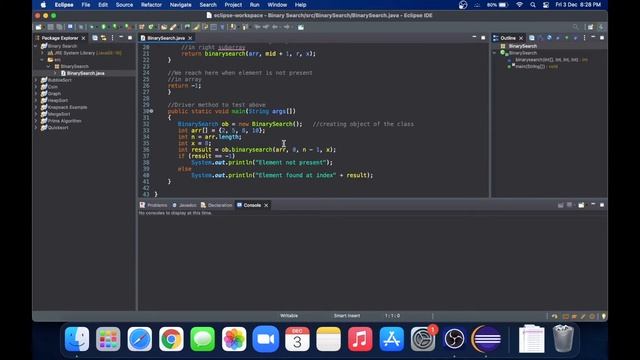
Task: Open OBS from the Dock
Action: [x=454, y=339]
